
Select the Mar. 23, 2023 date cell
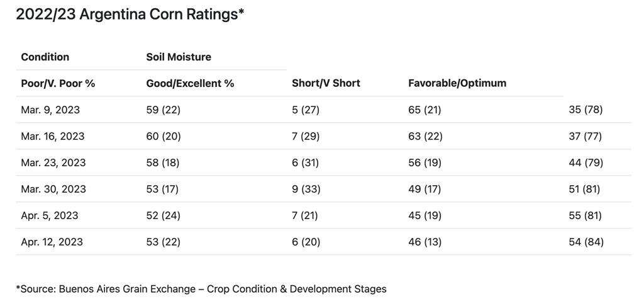pos(53,162)
